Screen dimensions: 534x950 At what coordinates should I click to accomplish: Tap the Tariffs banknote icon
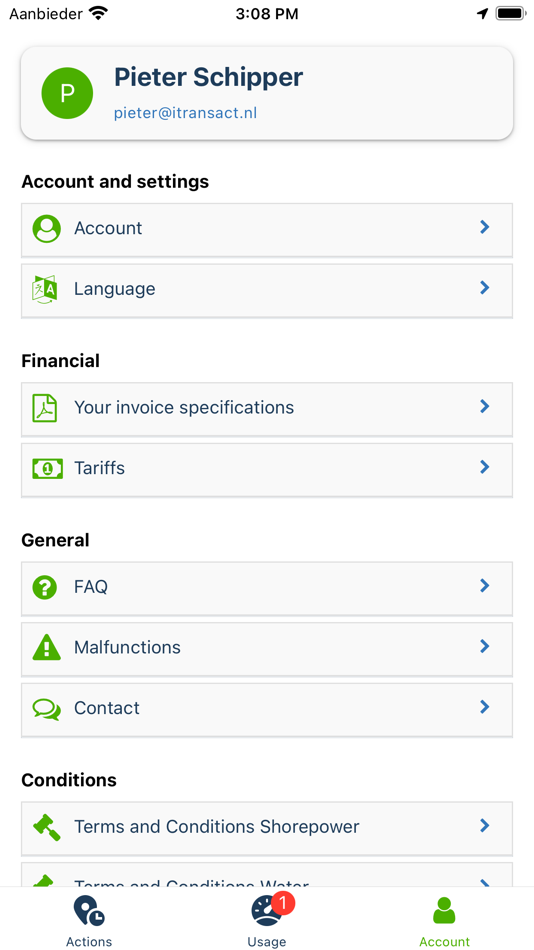point(47,468)
